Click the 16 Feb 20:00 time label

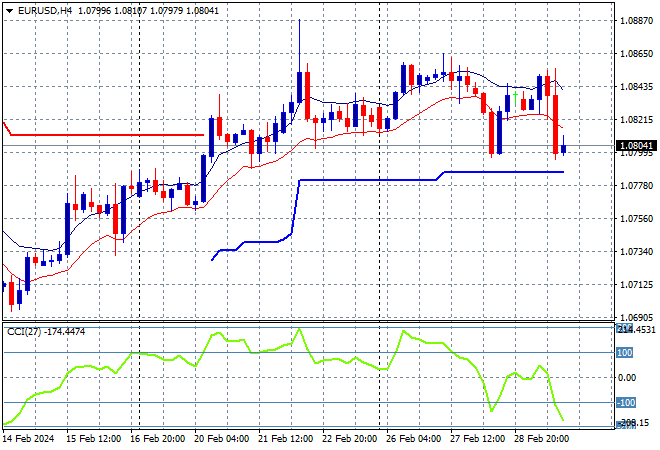[157, 439]
